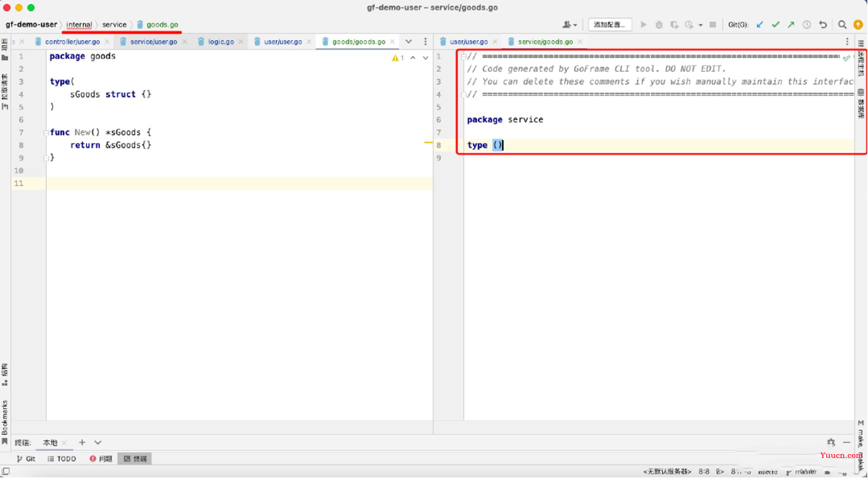This screenshot has width=868, height=479.
Task: Click internal in the breadcrumb
Action: [x=79, y=25]
